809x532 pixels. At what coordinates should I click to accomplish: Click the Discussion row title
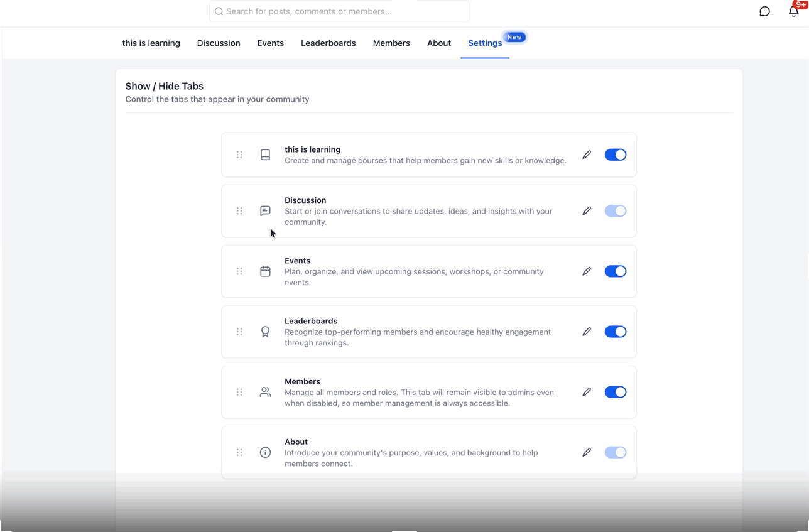305,200
